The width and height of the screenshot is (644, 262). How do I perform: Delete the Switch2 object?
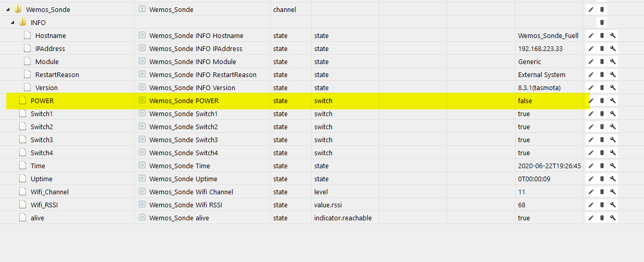602,127
